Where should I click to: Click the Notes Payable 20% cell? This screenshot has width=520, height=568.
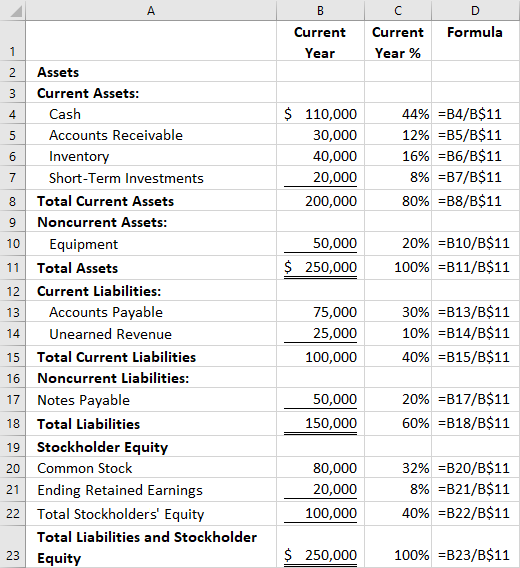[x=398, y=400]
